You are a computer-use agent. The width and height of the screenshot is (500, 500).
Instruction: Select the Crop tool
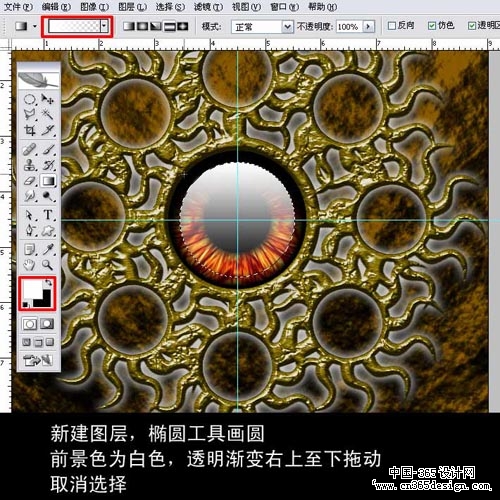[x=30, y=130]
